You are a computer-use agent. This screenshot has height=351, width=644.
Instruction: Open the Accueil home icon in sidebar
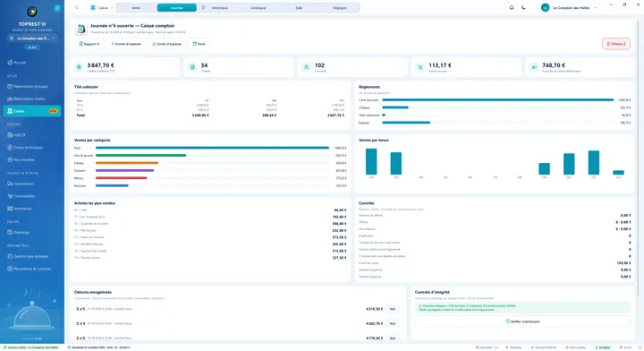pos(10,63)
